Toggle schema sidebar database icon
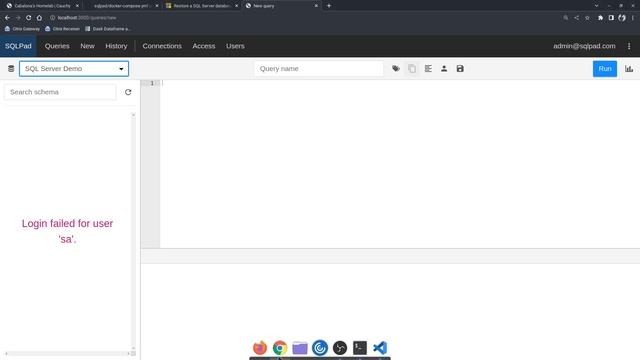Screen dimensions: 640x360 click(x=11, y=69)
